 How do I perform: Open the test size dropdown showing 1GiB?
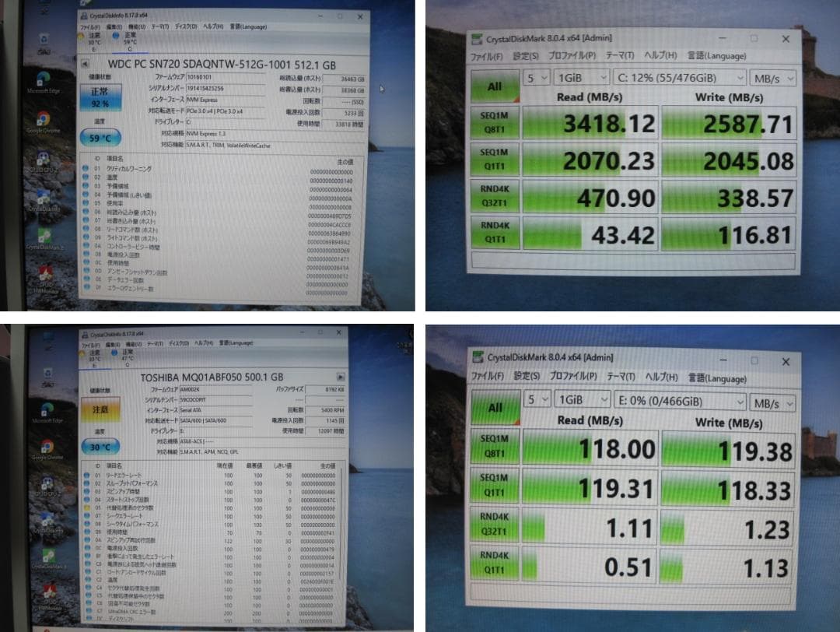[582, 78]
